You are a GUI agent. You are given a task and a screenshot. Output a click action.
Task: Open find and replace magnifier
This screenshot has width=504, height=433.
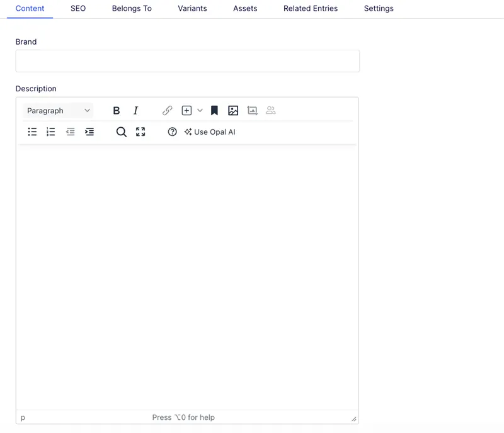point(121,132)
